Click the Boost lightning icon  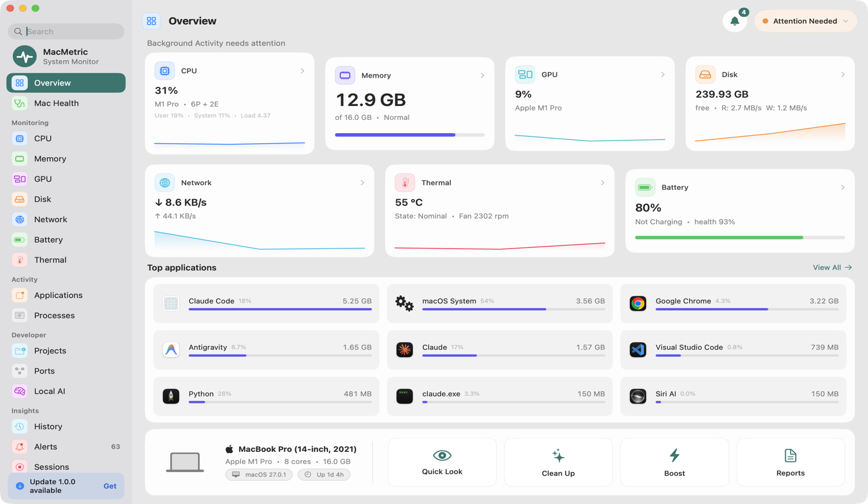tap(674, 455)
